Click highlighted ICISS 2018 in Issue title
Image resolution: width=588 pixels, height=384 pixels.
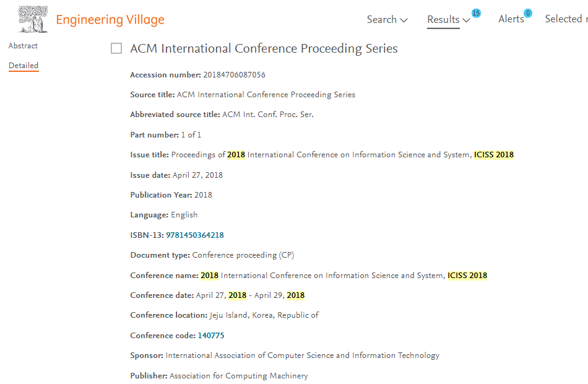coord(494,155)
